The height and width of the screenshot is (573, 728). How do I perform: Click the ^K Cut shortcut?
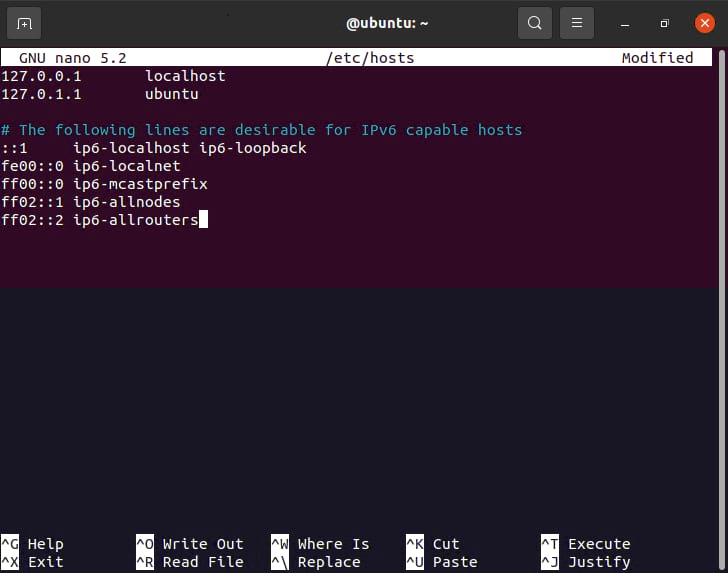pos(433,544)
